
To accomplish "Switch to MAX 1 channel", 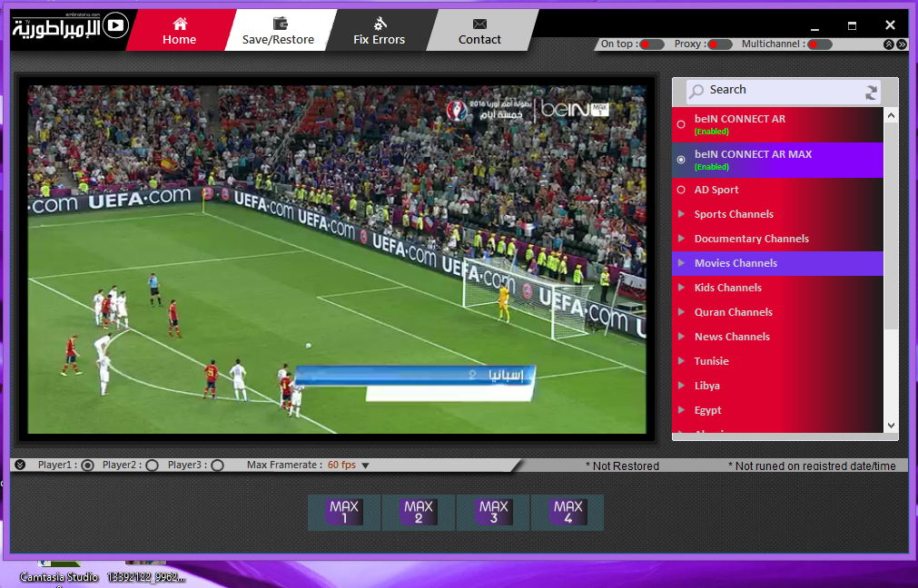I will tap(344, 512).
